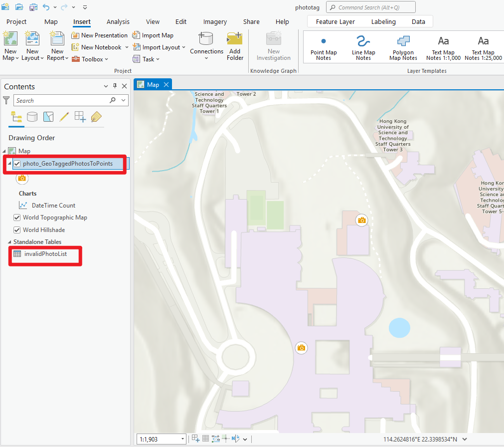504x447 pixels.
Task: Click List By Data Source icon
Action: (x=32, y=117)
